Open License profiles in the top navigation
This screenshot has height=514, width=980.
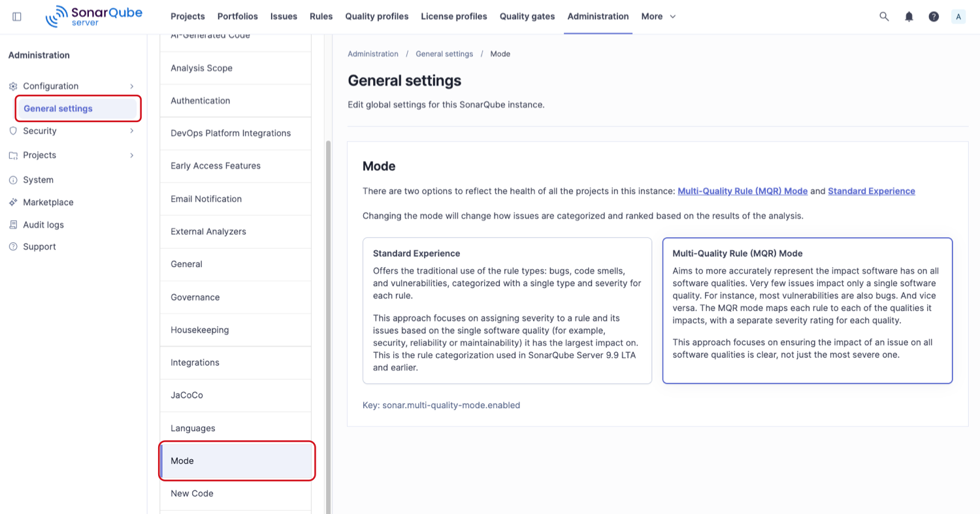454,16
